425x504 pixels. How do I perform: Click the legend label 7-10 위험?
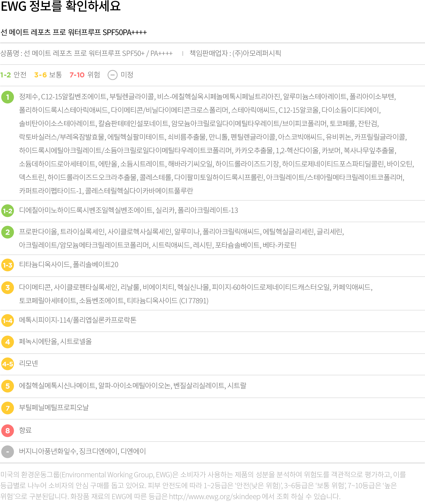[85, 75]
